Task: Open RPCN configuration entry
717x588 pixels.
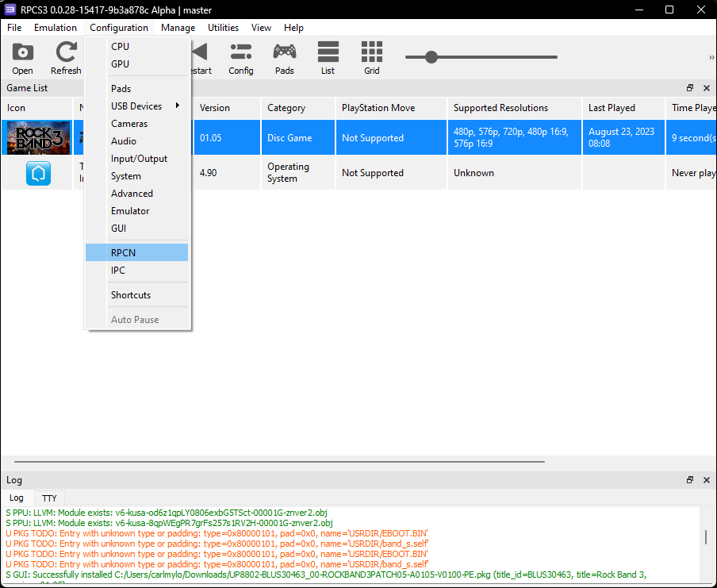Action: pyautogui.click(x=136, y=252)
